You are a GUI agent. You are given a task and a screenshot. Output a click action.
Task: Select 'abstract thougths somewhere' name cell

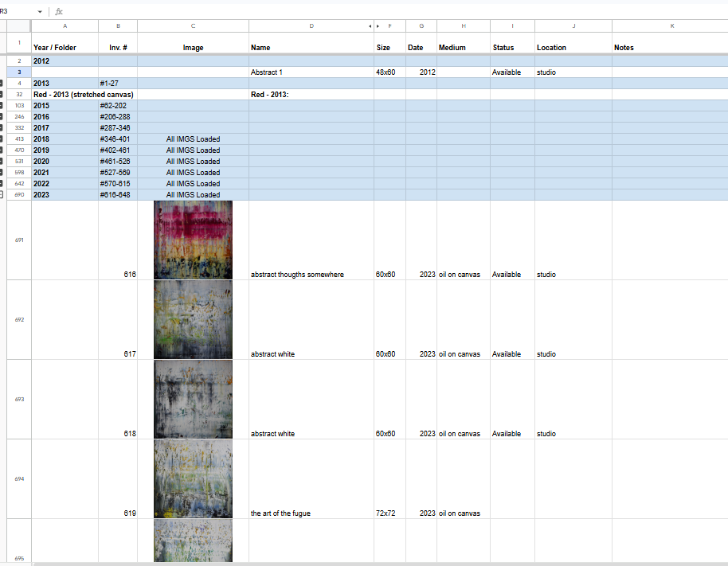[311, 240]
